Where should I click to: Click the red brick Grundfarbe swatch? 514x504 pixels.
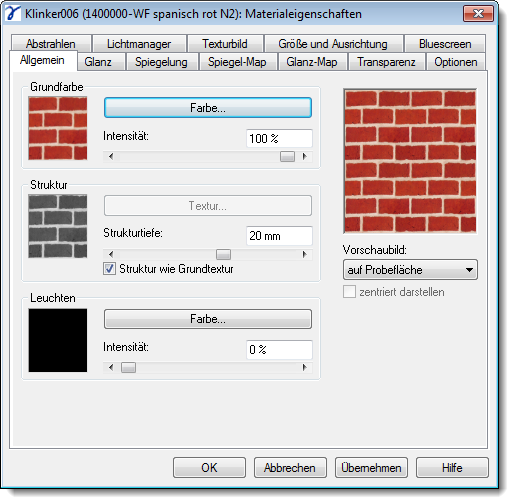58,128
